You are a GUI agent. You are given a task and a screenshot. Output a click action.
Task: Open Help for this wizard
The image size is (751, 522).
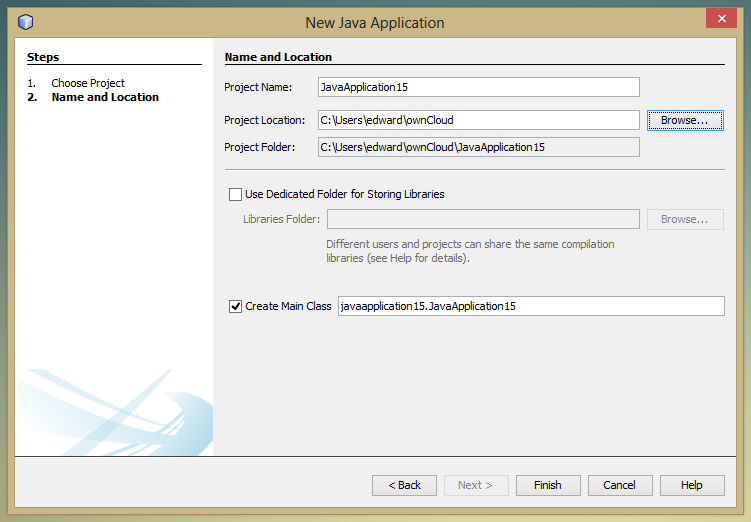692,485
